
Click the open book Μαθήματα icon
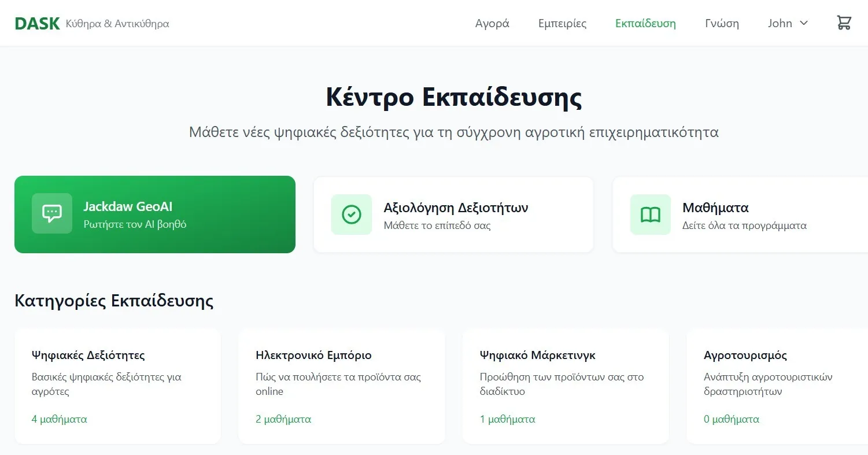651,214
